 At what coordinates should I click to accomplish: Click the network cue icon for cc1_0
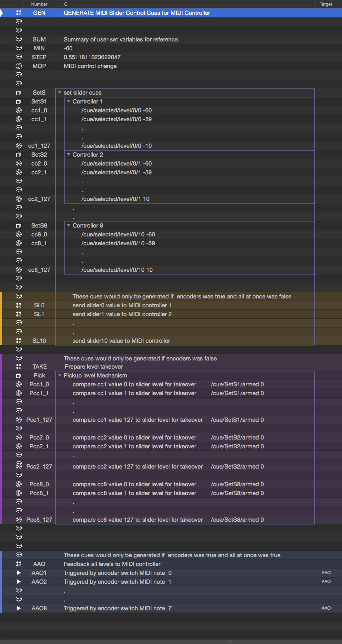click(x=19, y=110)
